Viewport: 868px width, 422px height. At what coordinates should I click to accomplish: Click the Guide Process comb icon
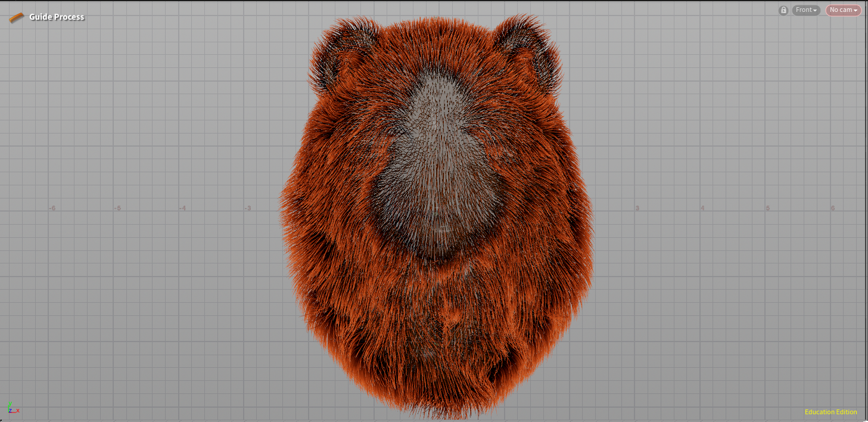17,17
